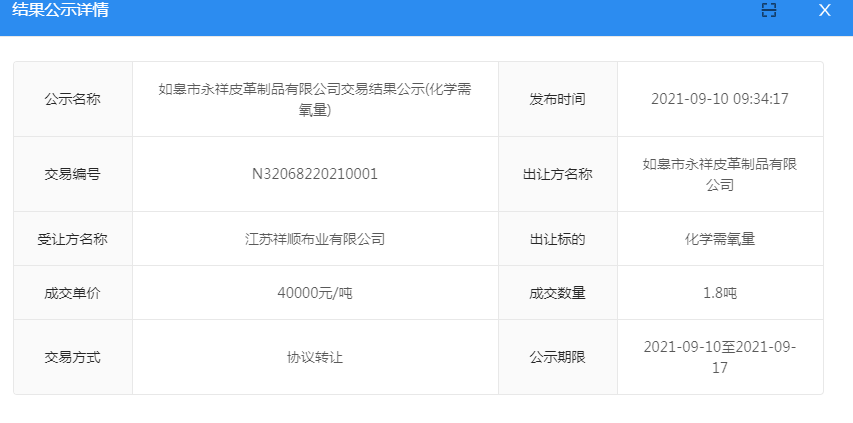Click the 出让标的 value 化学需氧量
Image resolution: width=853 pixels, height=423 pixels.
tap(720, 239)
